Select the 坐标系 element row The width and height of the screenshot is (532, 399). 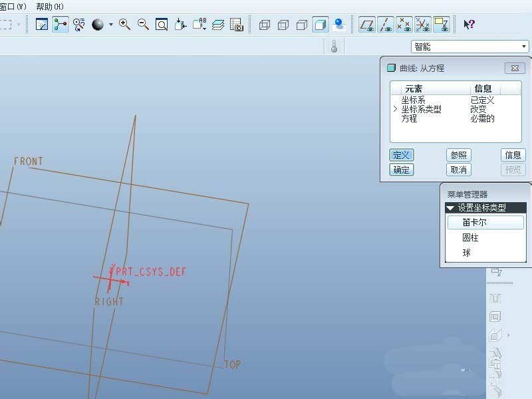pyautogui.click(x=456, y=100)
